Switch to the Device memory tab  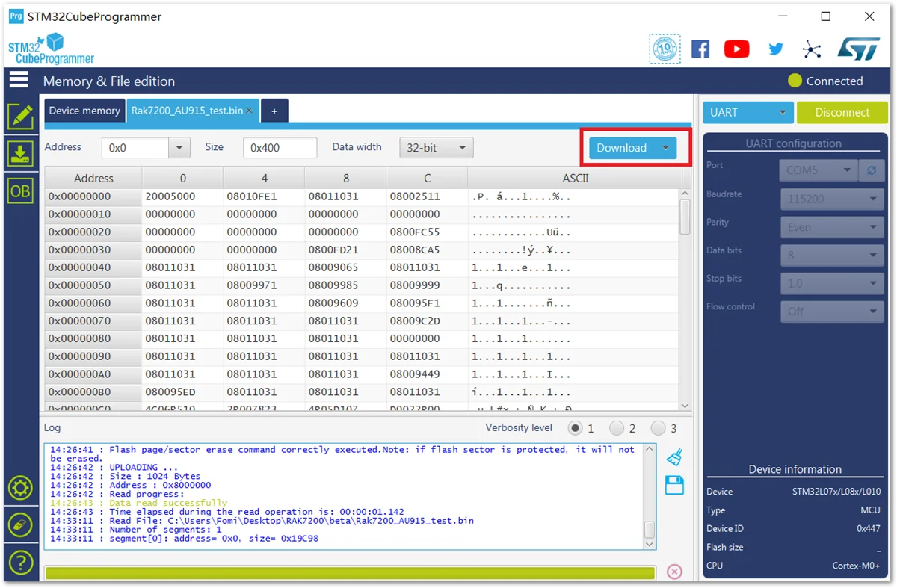pyautogui.click(x=84, y=111)
